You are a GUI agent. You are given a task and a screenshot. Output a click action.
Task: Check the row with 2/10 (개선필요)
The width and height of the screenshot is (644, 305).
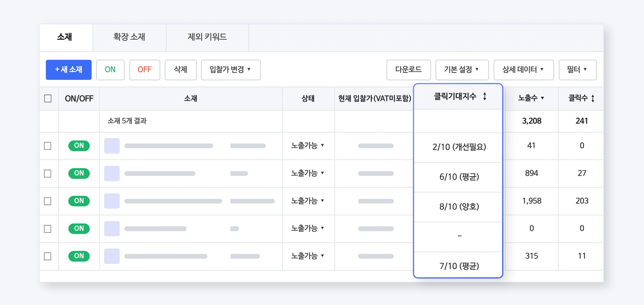tap(48, 146)
